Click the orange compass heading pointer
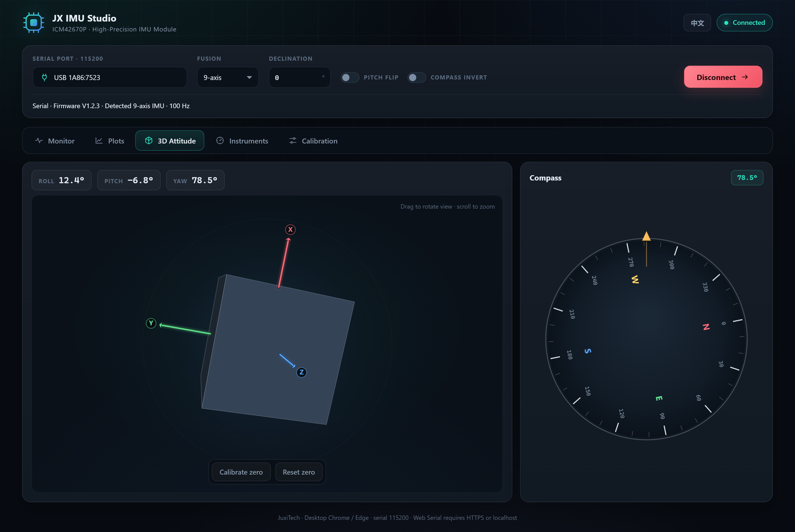The height and width of the screenshot is (532, 795). pos(646,236)
